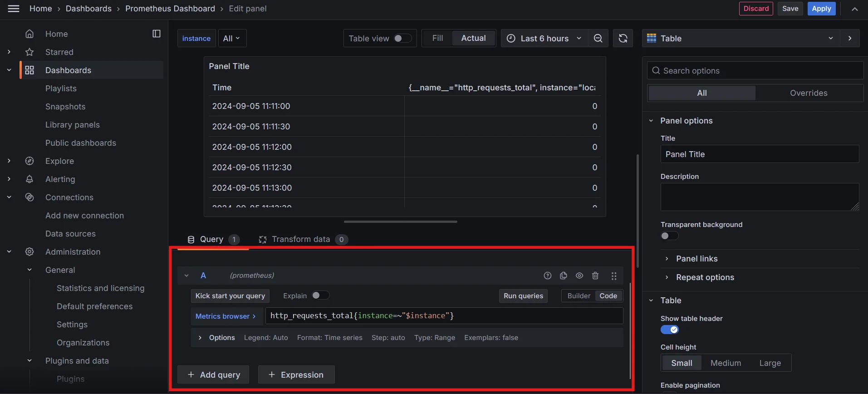The image size is (868, 394).
Task: Apply panel changes
Action: tap(821, 9)
